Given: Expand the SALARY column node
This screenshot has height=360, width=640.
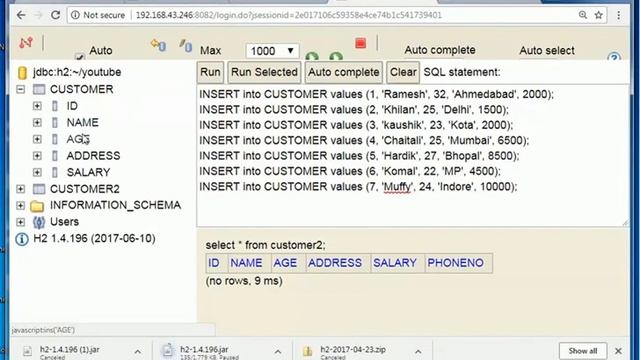Looking at the screenshot, I should [x=37, y=172].
